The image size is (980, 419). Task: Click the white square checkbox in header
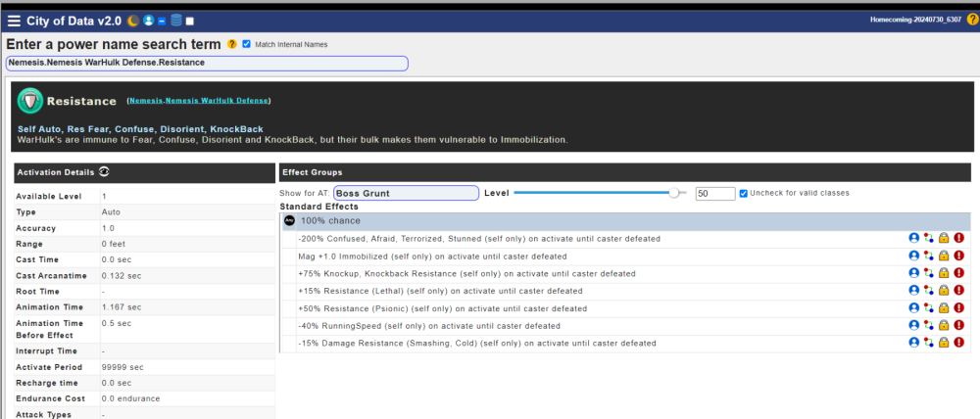tap(190, 21)
